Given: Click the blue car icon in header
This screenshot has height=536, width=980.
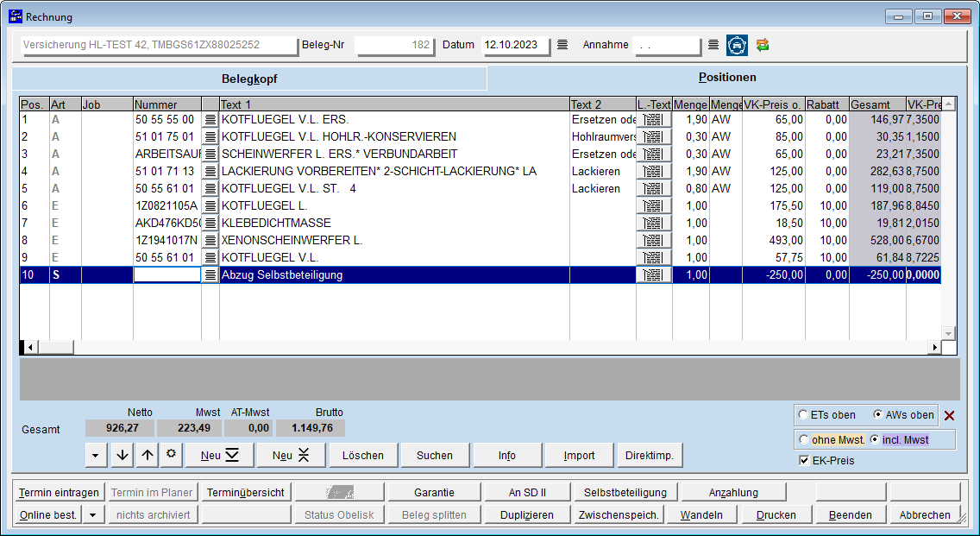Looking at the screenshot, I should point(737,45).
